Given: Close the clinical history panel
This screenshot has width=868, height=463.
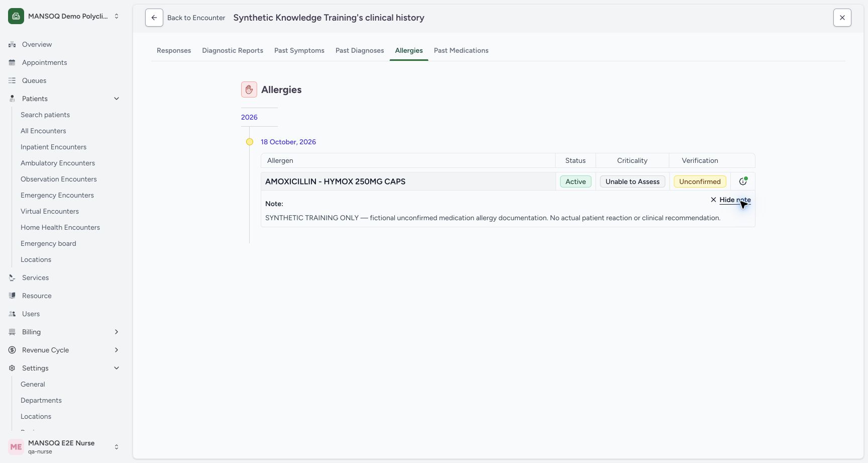Looking at the screenshot, I should (842, 18).
